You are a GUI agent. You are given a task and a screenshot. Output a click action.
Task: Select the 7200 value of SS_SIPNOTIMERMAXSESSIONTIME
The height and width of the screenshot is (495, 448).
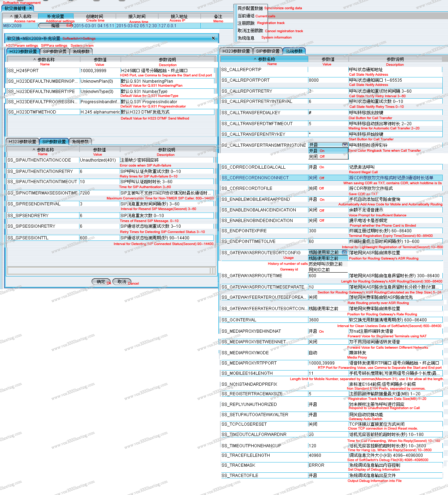(x=99, y=193)
